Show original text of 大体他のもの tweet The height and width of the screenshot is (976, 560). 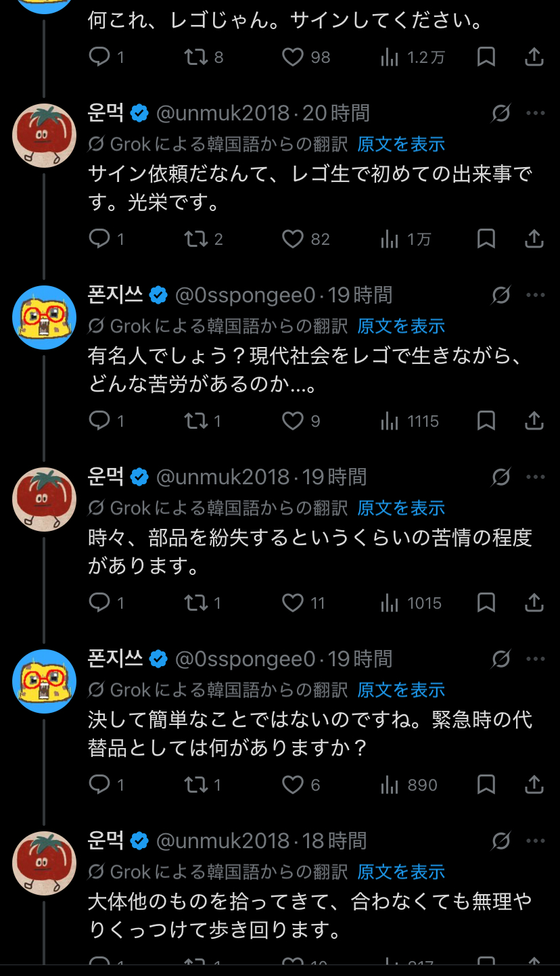[401, 872]
